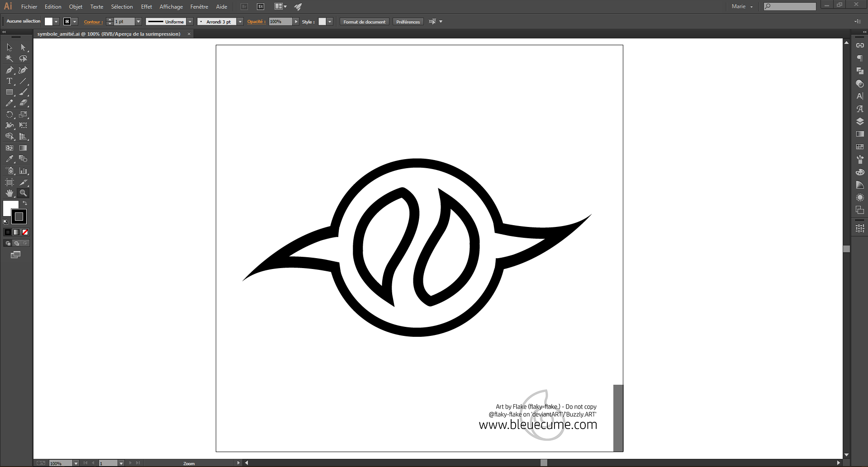Viewport: 868px width, 467px height.
Task: Open the Arrondi 3 pt brush dropdown
Action: pos(240,22)
